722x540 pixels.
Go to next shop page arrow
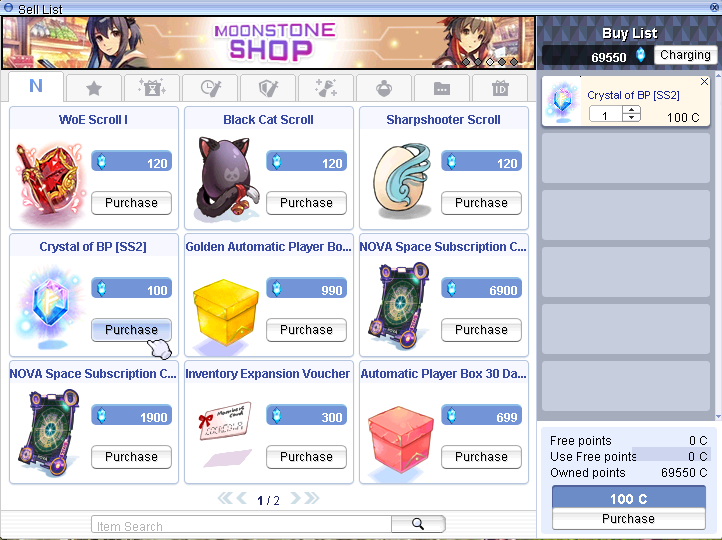point(295,499)
